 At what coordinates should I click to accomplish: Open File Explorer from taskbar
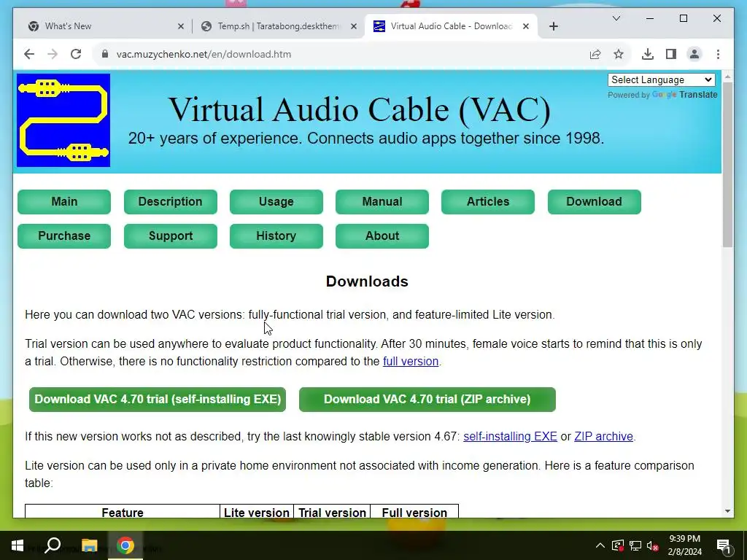[x=89, y=545]
